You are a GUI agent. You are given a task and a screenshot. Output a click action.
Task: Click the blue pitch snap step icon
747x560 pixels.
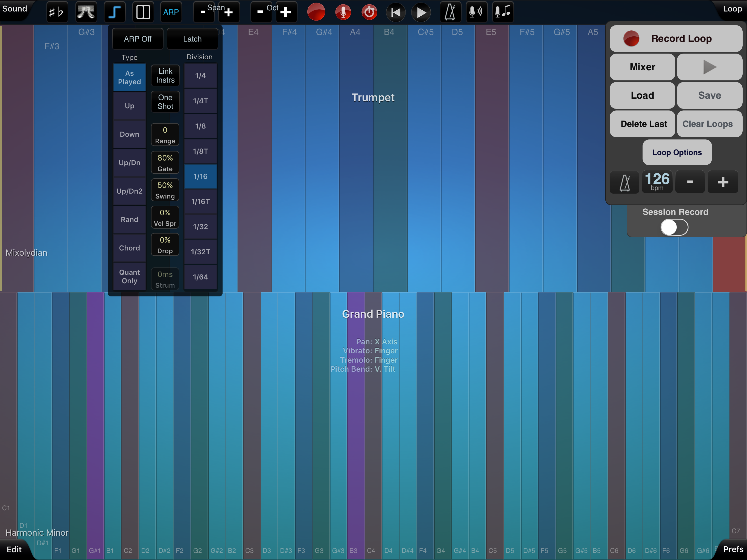click(115, 12)
